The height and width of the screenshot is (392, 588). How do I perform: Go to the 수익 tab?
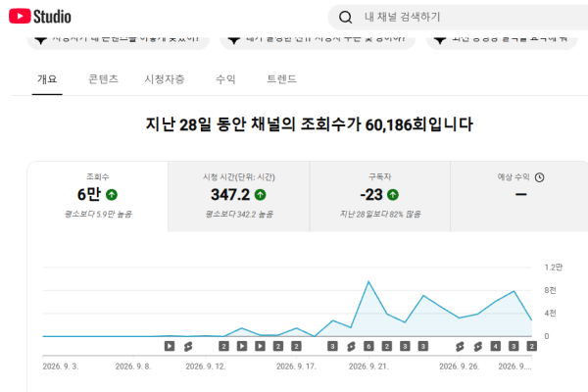pos(225,79)
